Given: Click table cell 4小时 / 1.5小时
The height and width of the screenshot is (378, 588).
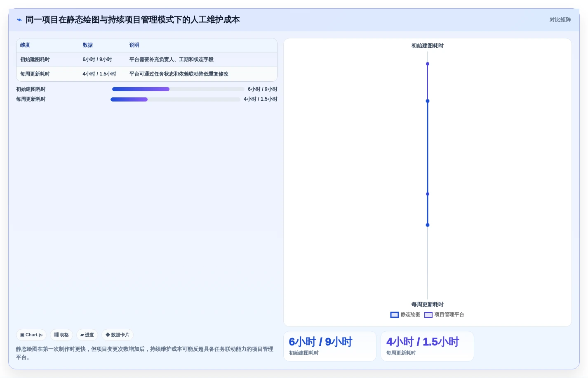Looking at the screenshot, I should pyautogui.click(x=99, y=74).
